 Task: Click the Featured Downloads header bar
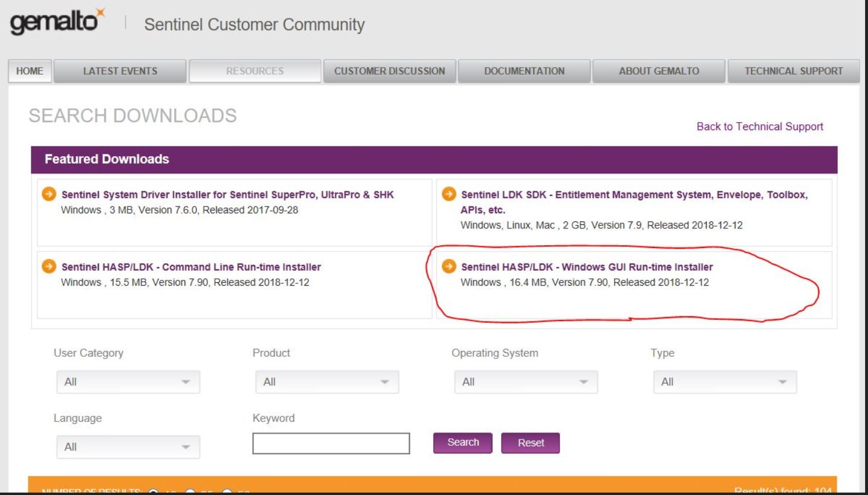[x=434, y=160]
